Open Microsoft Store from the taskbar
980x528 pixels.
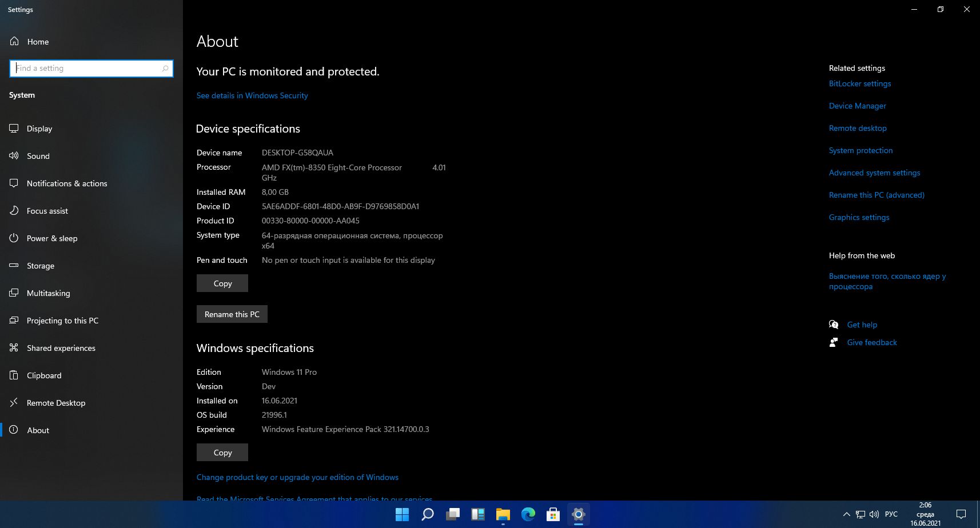tap(553, 514)
